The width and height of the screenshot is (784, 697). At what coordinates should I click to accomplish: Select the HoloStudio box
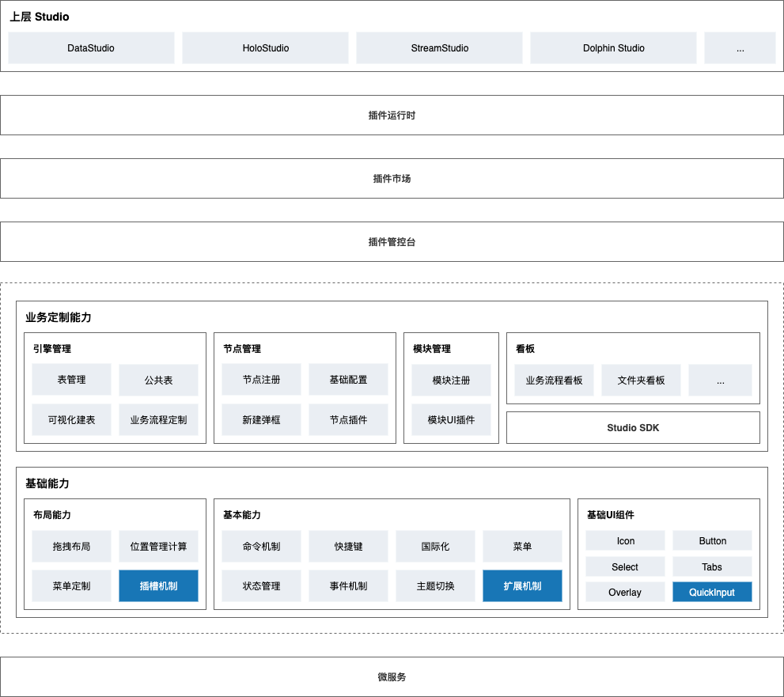pyautogui.click(x=266, y=48)
